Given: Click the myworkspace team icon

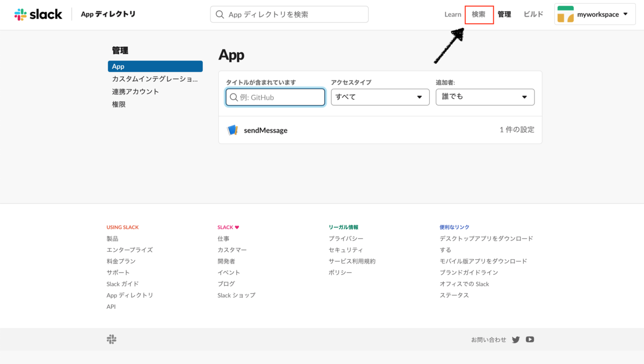Looking at the screenshot, I should (x=565, y=14).
